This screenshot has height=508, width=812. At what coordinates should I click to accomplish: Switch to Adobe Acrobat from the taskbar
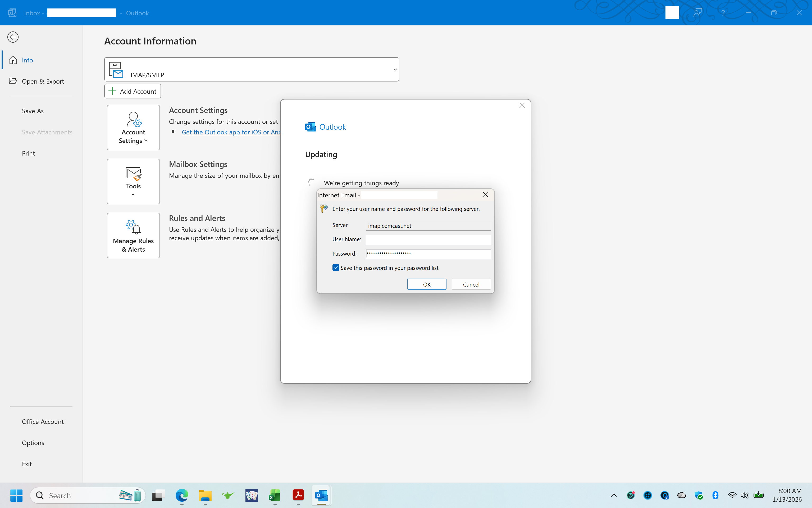[298, 495]
